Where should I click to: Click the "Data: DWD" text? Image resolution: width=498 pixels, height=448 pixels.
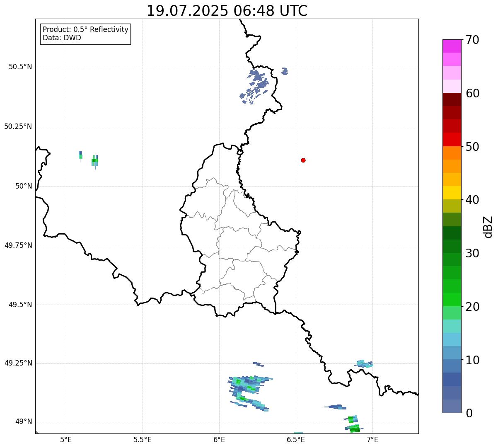click(62, 38)
